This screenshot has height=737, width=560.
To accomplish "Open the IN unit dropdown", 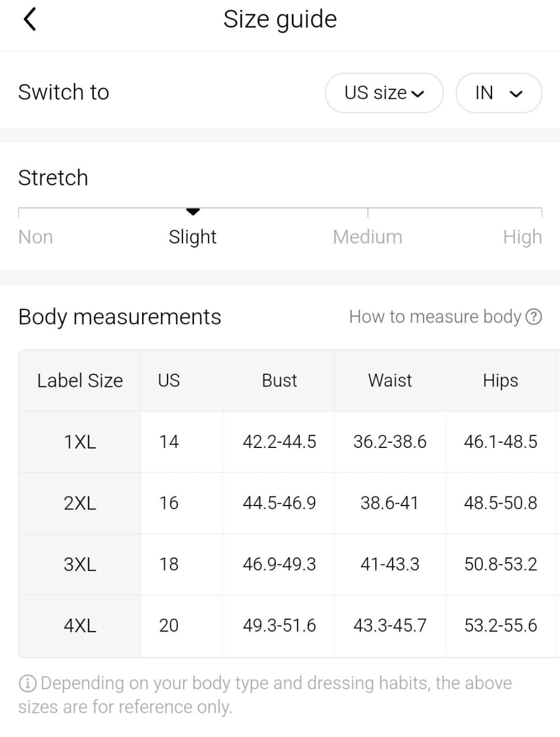I will (498, 93).
